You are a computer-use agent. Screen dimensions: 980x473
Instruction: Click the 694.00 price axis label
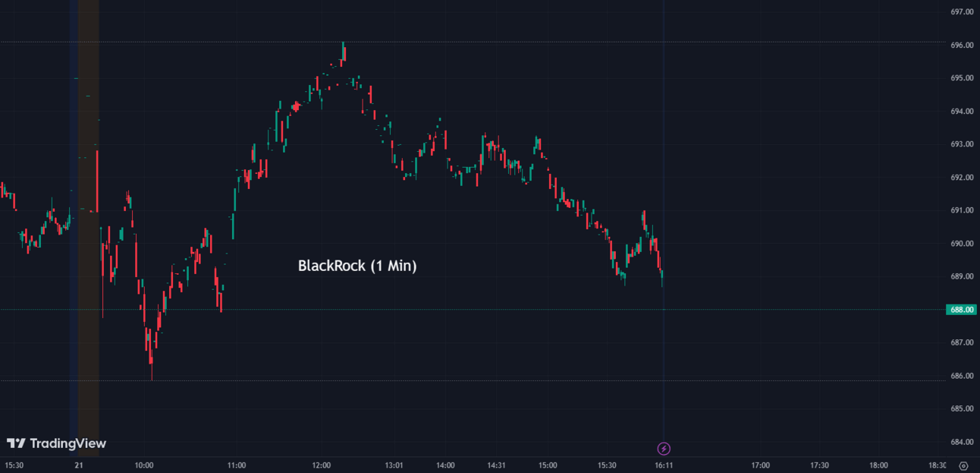point(962,112)
